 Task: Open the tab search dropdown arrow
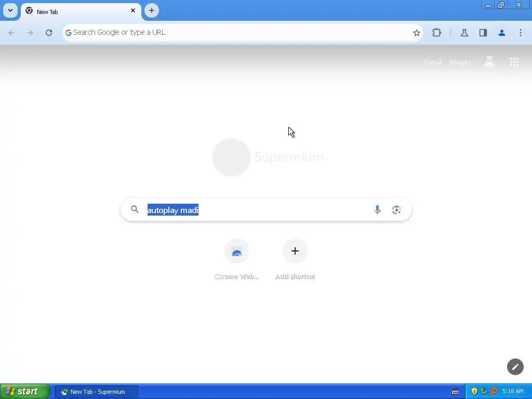click(10, 10)
